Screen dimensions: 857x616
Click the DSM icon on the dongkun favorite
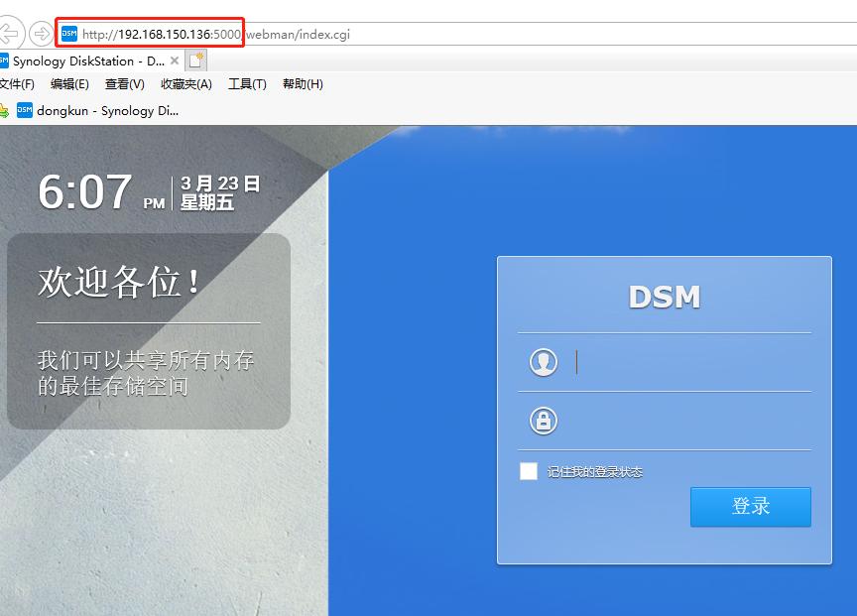[x=26, y=110]
